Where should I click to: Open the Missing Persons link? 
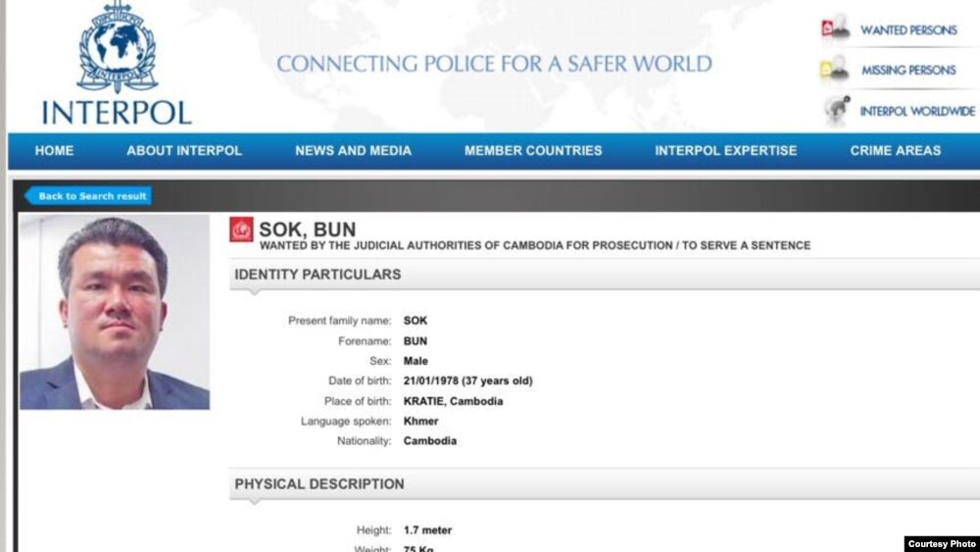(908, 71)
